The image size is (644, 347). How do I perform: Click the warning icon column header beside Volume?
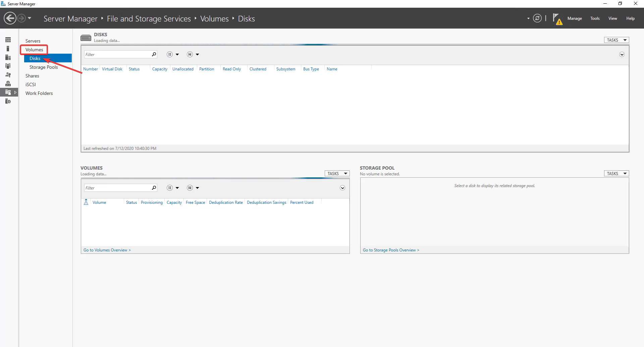coord(86,202)
